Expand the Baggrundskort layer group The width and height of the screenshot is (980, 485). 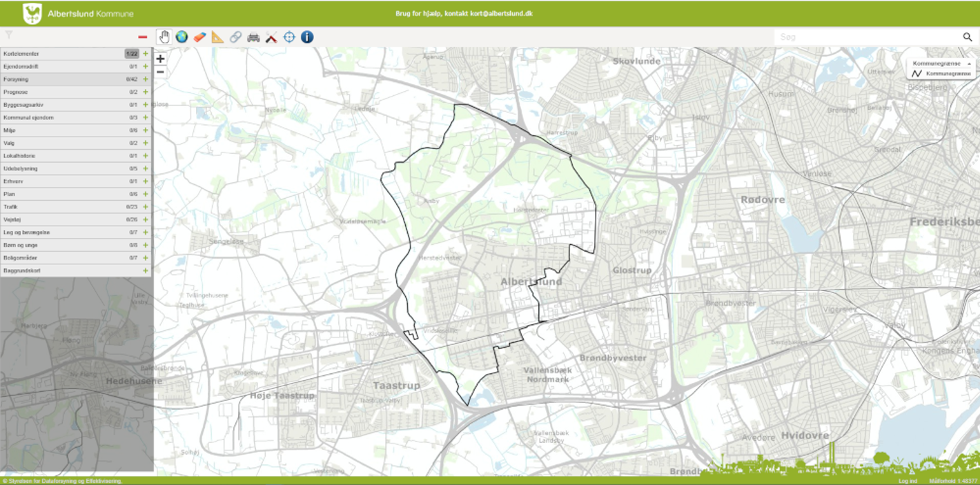(146, 270)
